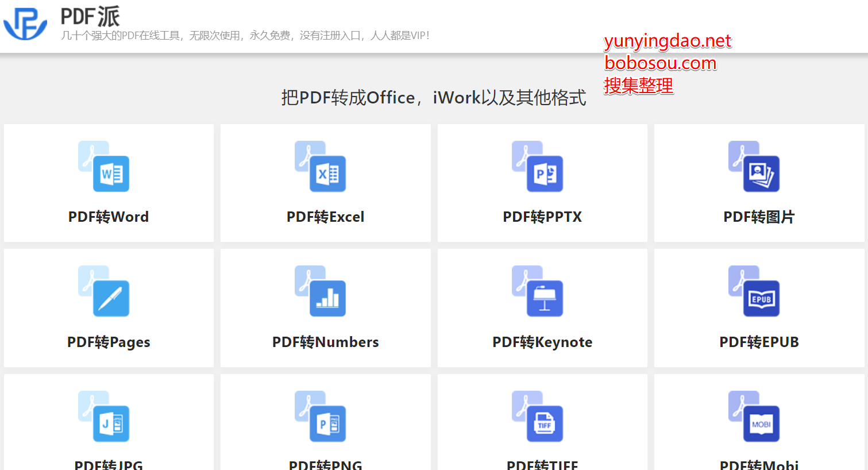Viewport: 868px width, 470px height.
Task: Select the PDF转EPUB card
Action: tap(759, 307)
